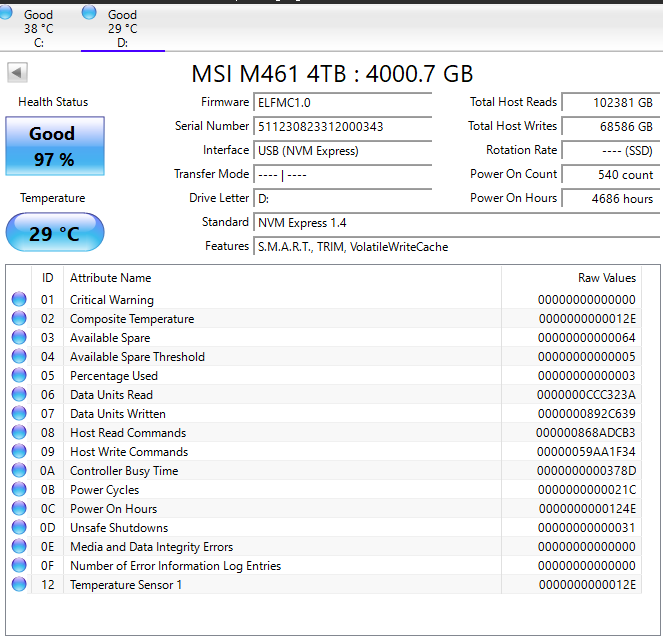Screen dimensions: 663x641
Task: Click the back arrow disk navigation button
Action: point(17,73)
